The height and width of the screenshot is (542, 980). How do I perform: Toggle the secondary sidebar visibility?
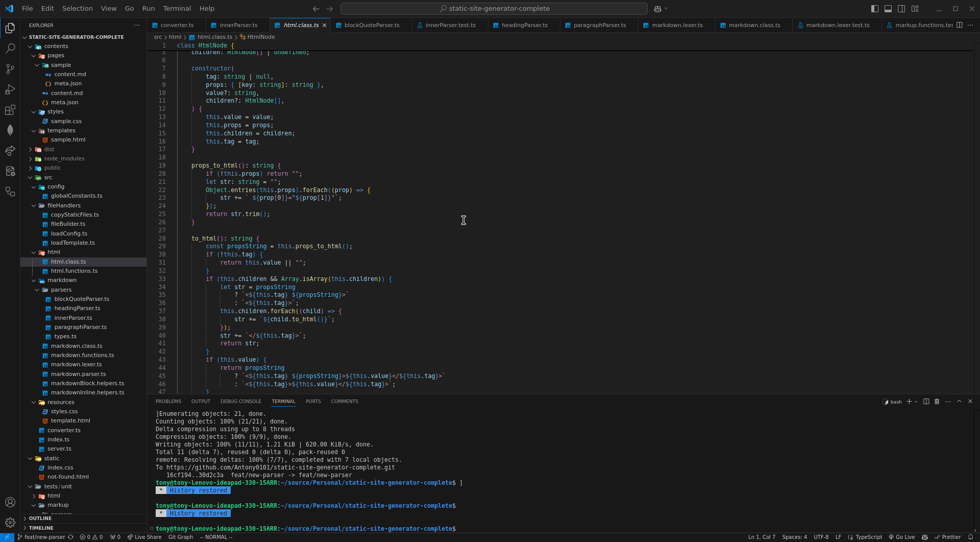coord(901,9)
